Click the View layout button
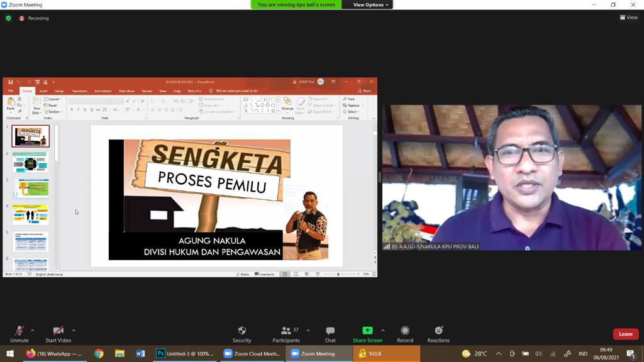This screenshot has height=362, width=644. pyautogui.click(x=629, y=18)
